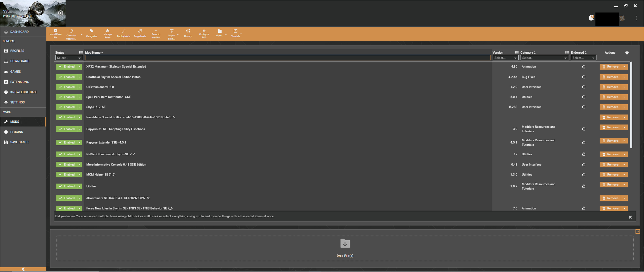Expand the Tutorials dropdown arrow
644x272 pixels.
(x=241, y=34)
